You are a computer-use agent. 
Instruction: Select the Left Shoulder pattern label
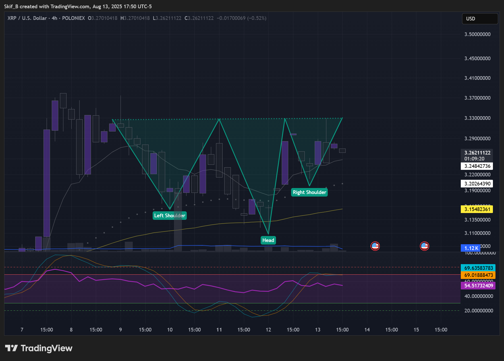170,215
